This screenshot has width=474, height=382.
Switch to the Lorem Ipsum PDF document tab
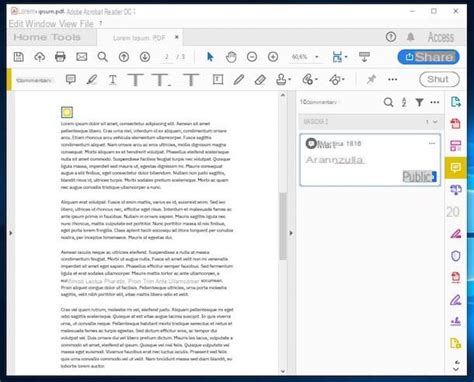139,38
